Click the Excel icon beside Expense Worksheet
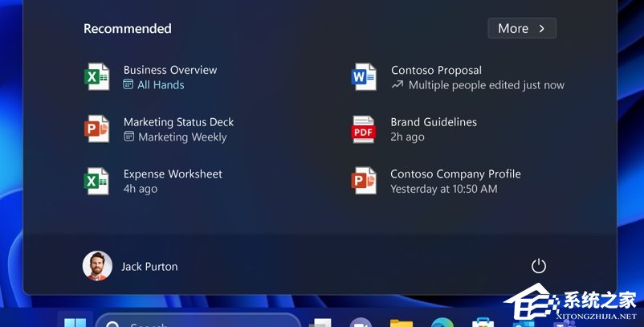The width and height of the screenshot is (644, 327). [96, 181]
